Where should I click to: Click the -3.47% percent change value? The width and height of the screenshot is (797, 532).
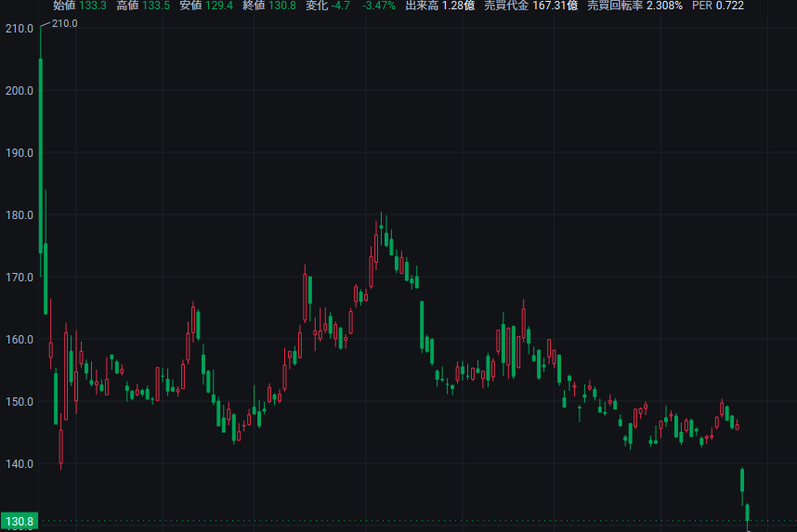[379, 6]
